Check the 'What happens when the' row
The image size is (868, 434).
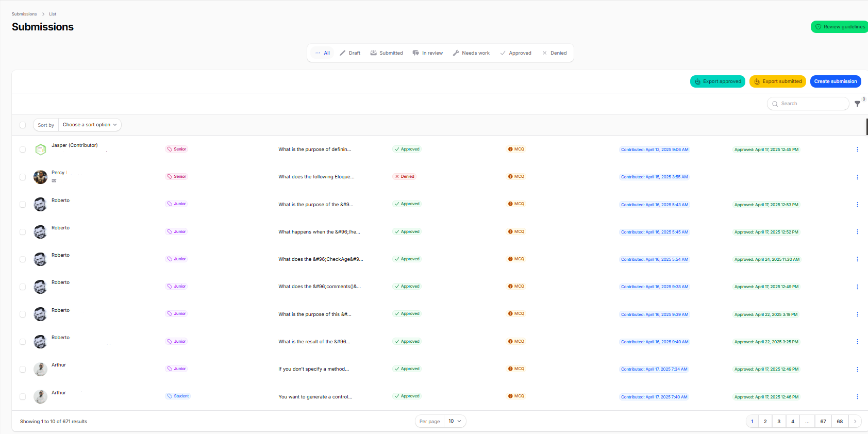click(23, 232)
